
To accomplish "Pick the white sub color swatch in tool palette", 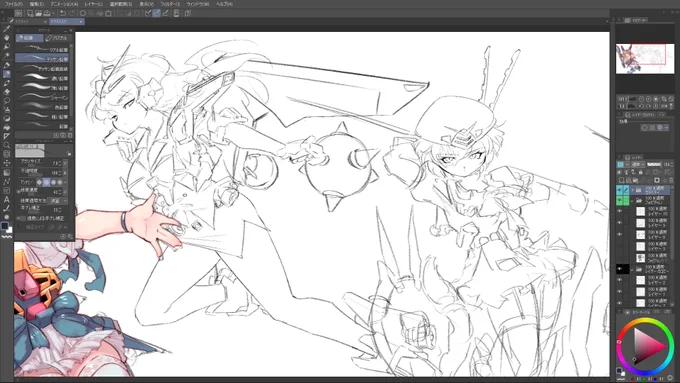I will (9, 230).
